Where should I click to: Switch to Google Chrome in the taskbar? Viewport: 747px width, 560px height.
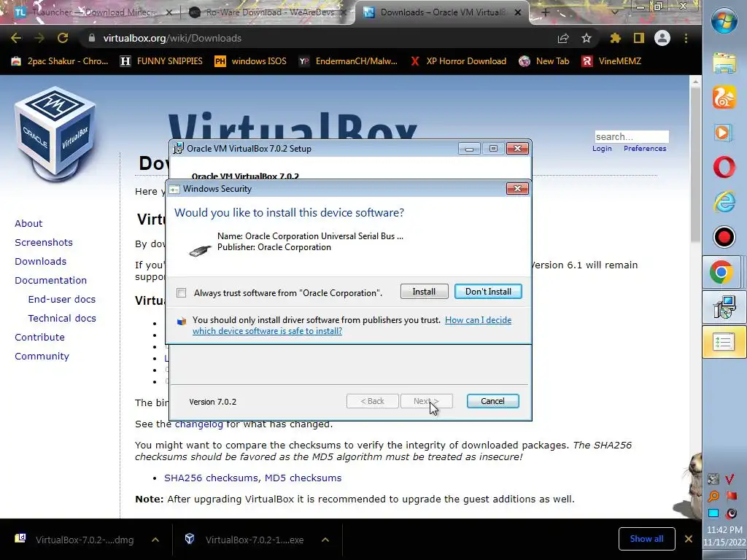721,273
